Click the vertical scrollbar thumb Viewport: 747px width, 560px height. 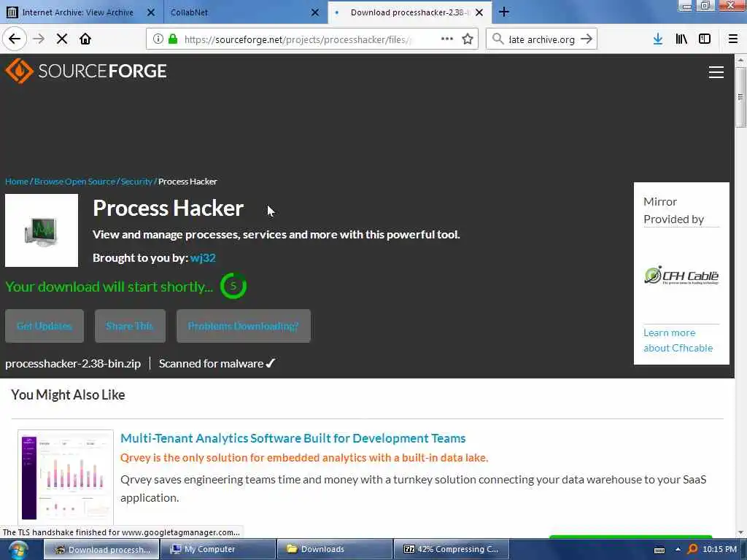[740, 97]
